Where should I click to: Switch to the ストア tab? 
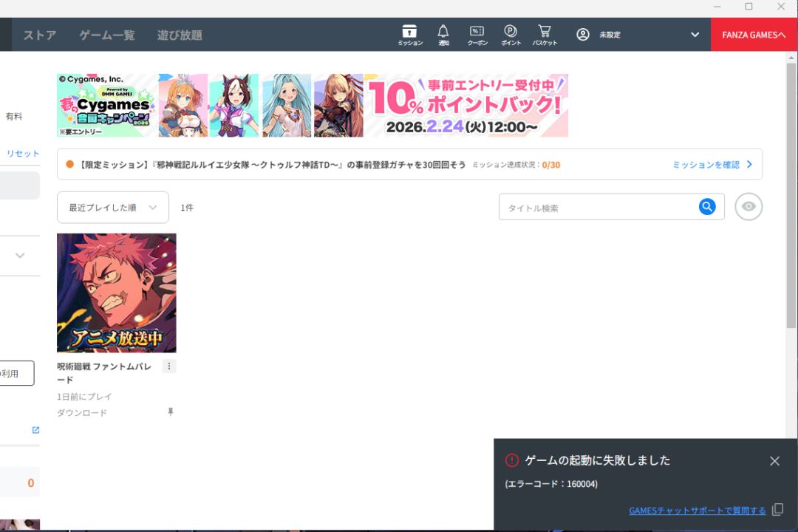(40, 35)
